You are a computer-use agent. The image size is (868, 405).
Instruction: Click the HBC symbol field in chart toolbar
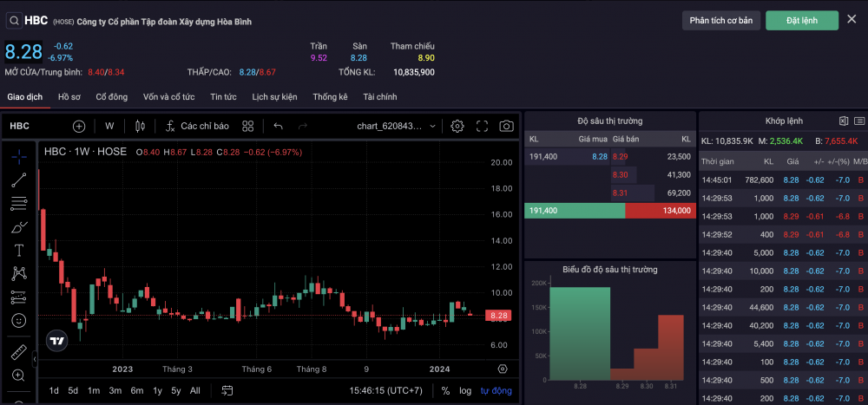click(x=19, y=126)
